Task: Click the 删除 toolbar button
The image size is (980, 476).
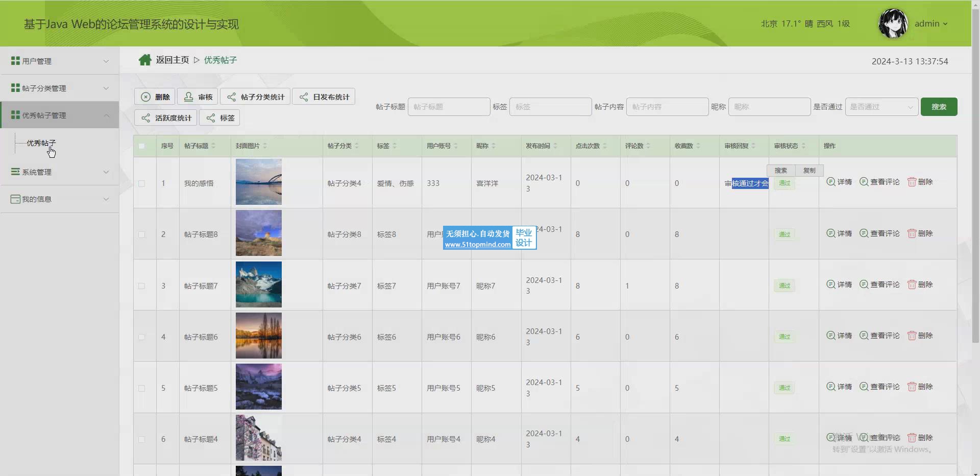Action: (x=155, y=97)
